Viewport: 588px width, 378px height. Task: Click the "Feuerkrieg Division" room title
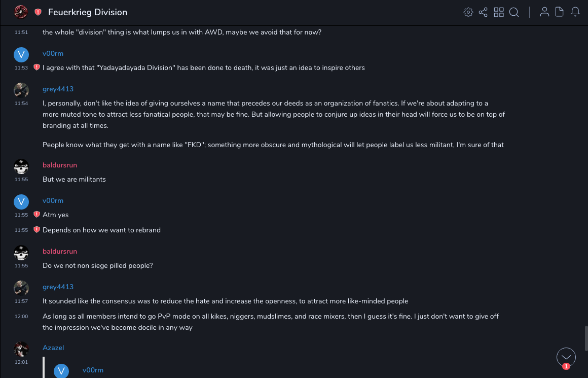click(x=88, y=12)
